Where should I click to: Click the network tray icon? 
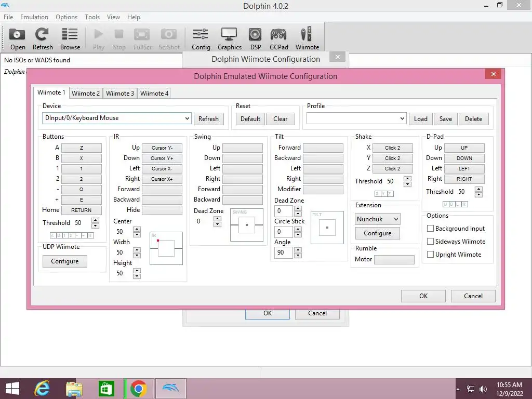click(471, 389)
